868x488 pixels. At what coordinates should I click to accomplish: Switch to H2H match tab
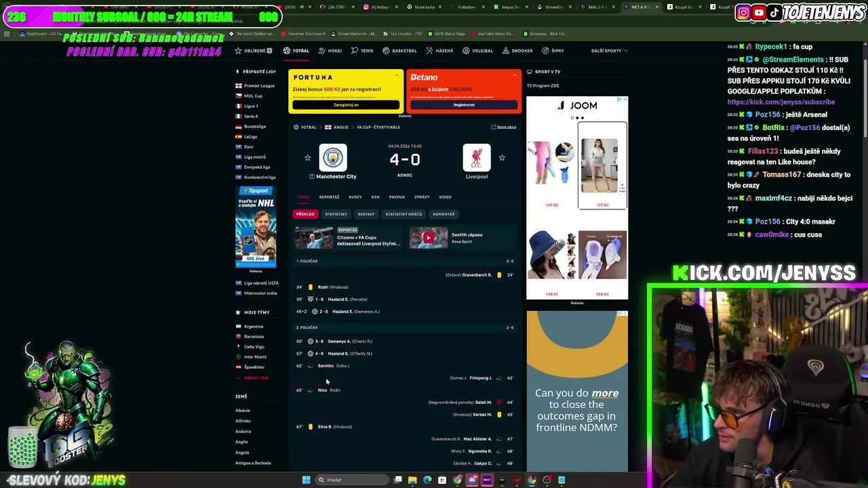tap(375, 197)
